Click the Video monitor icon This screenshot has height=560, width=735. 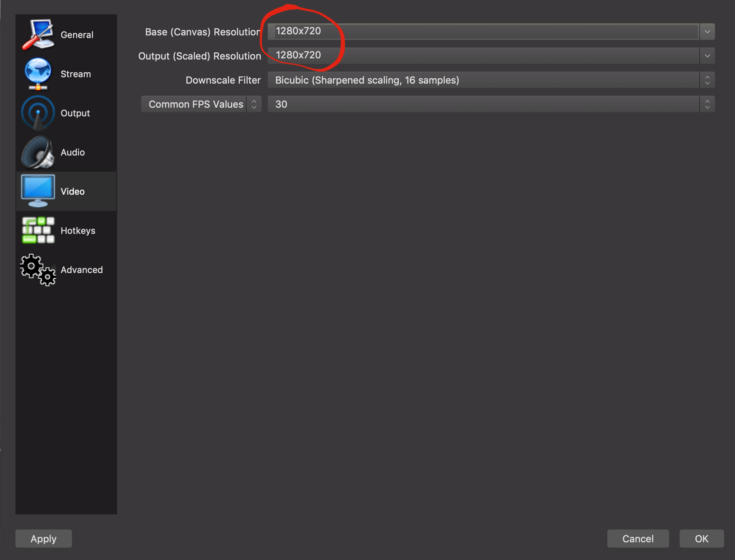[x=38, y=191]
